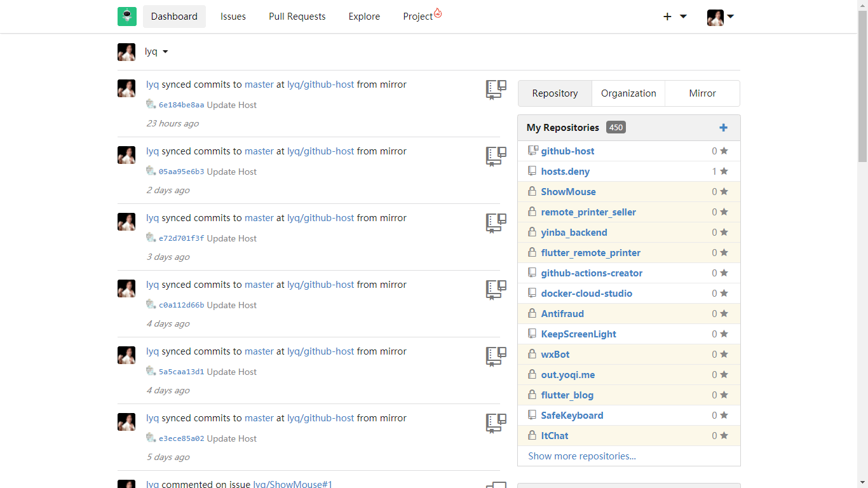
Task: Open the plus create-new dropdown
Action: [674, 17]
